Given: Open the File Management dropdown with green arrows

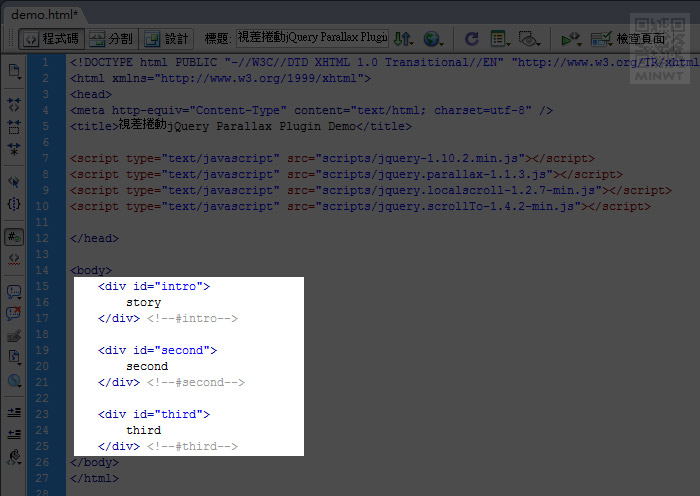Looking at the screenshot, I should (x=404, y=39).
